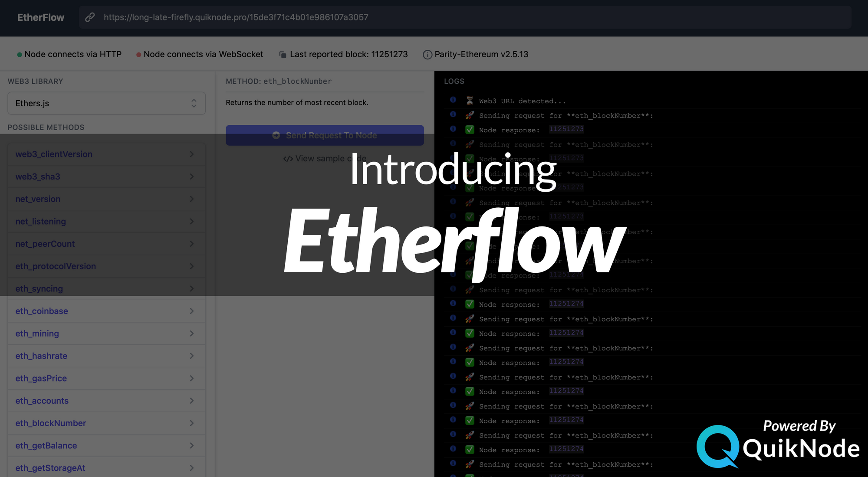
Task: Click the LOGS panel header
Action: (x=454, y=81)
